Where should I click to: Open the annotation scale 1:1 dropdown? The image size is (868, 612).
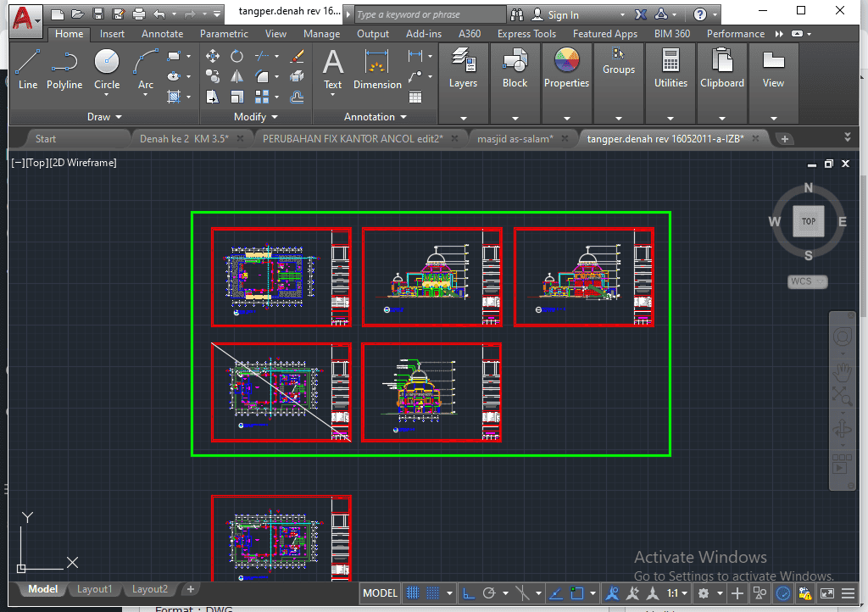(x=676, y=593)
